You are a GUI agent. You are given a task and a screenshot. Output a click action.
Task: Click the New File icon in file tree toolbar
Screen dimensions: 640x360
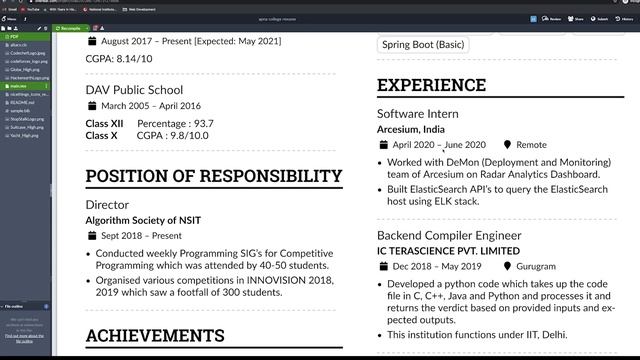tap(3, 28)
